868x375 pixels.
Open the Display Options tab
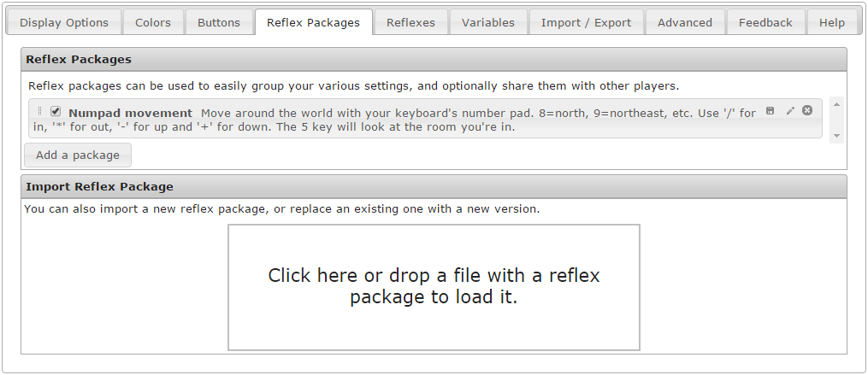click(x=64, y=23)
